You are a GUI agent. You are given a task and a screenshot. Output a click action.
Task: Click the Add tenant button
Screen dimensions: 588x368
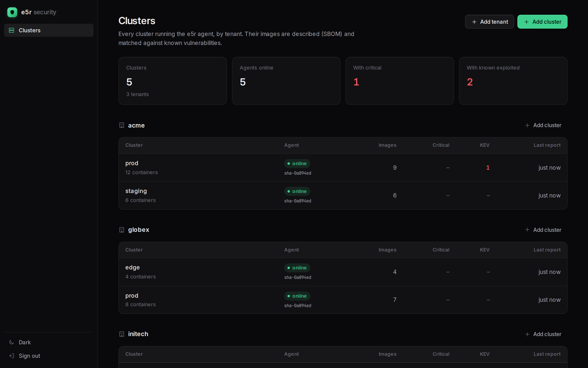(x=489, y=22)
